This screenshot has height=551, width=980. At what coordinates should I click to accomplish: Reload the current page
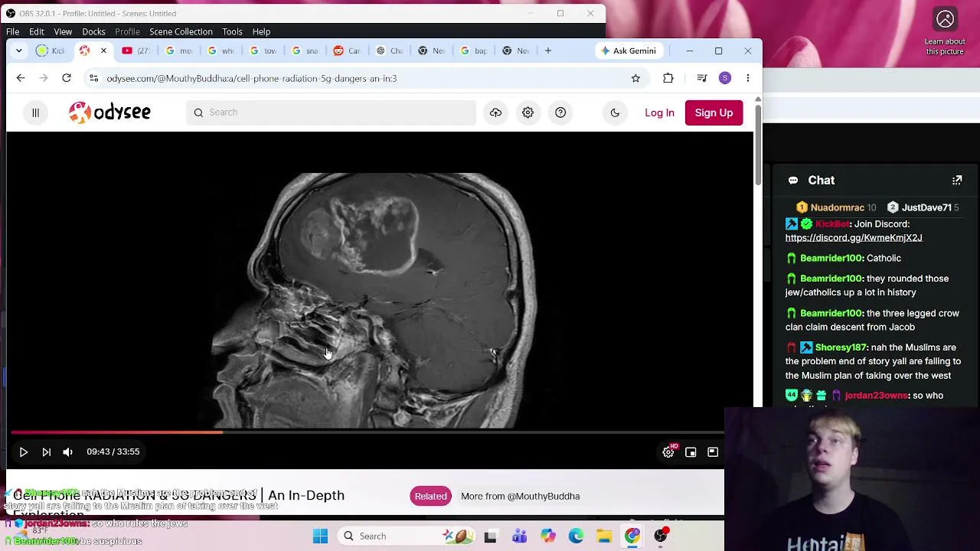pos(67,78)
